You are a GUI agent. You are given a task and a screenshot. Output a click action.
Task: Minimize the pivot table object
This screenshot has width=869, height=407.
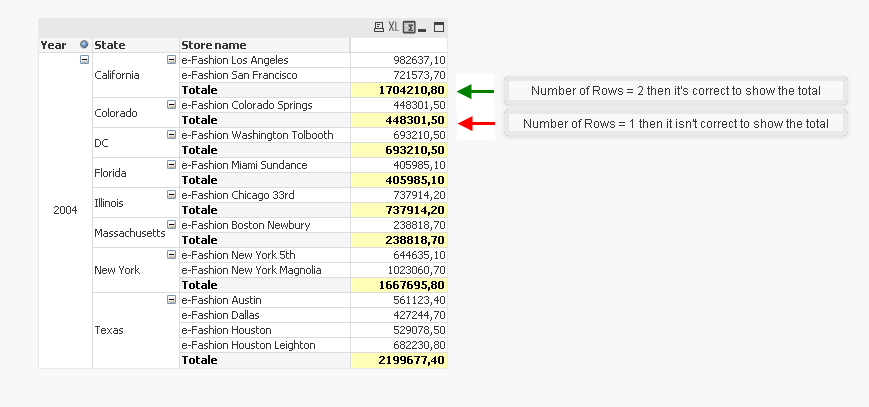click(x=423, y=27)
